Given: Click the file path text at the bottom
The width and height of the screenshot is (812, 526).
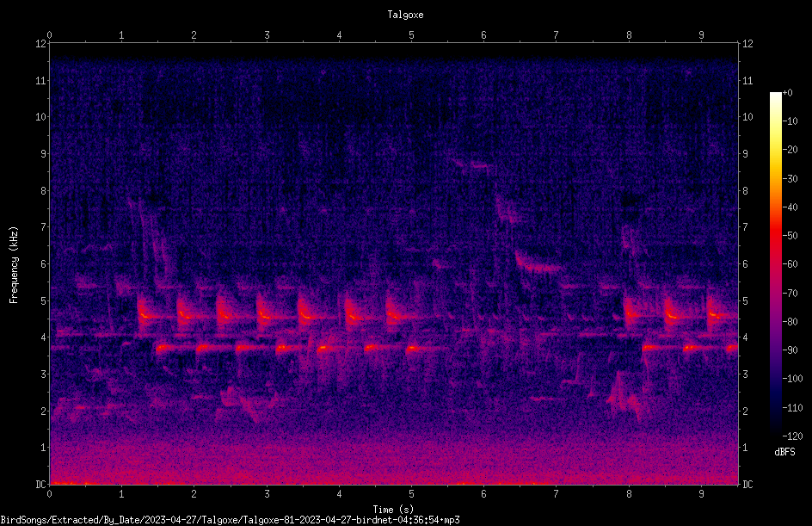Looking at the screenshot, I should pyautogui.click(x=230, y=520).
